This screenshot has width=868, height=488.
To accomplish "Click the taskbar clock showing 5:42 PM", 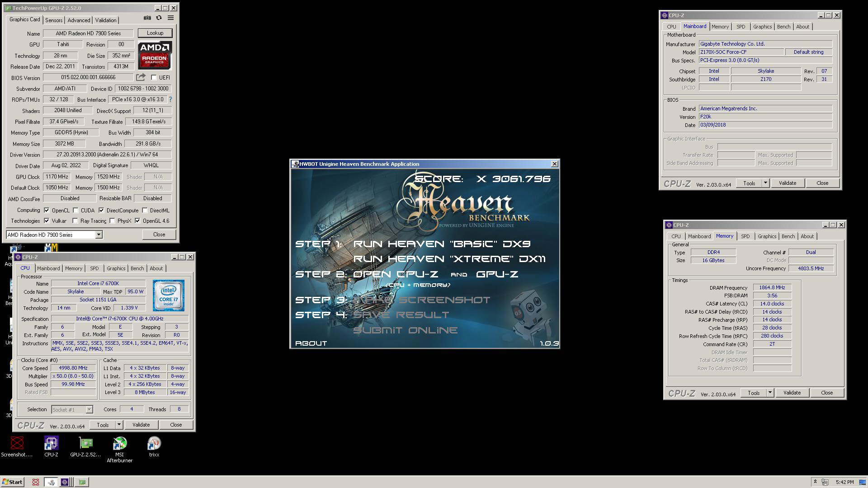I will (844, 482).
